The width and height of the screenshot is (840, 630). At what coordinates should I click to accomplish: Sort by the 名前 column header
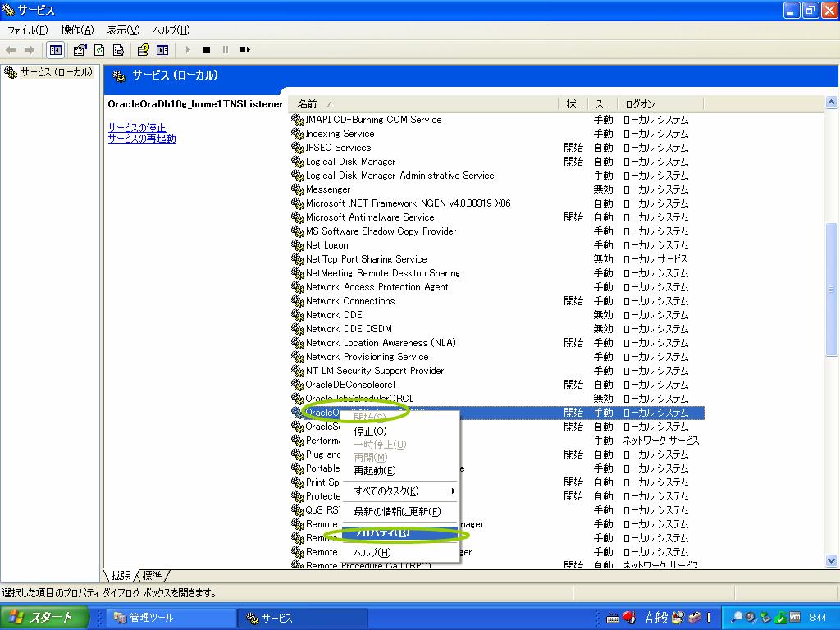tap(423, 104)
